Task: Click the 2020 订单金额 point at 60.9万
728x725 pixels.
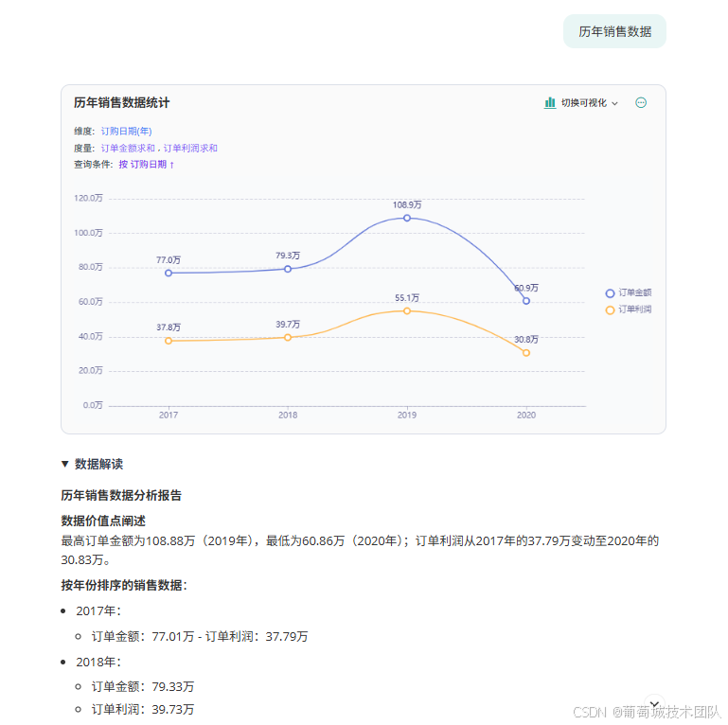Action: pos(526,301)
